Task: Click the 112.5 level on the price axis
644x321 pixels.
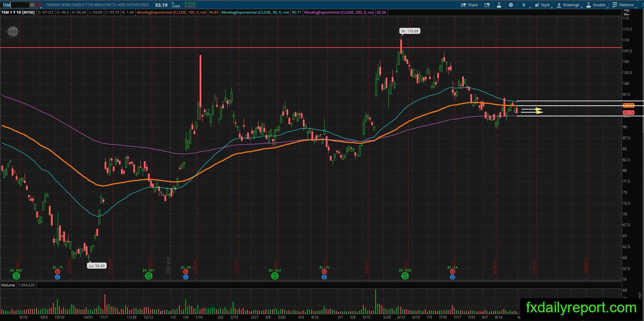Action: (x=627, y=29)
